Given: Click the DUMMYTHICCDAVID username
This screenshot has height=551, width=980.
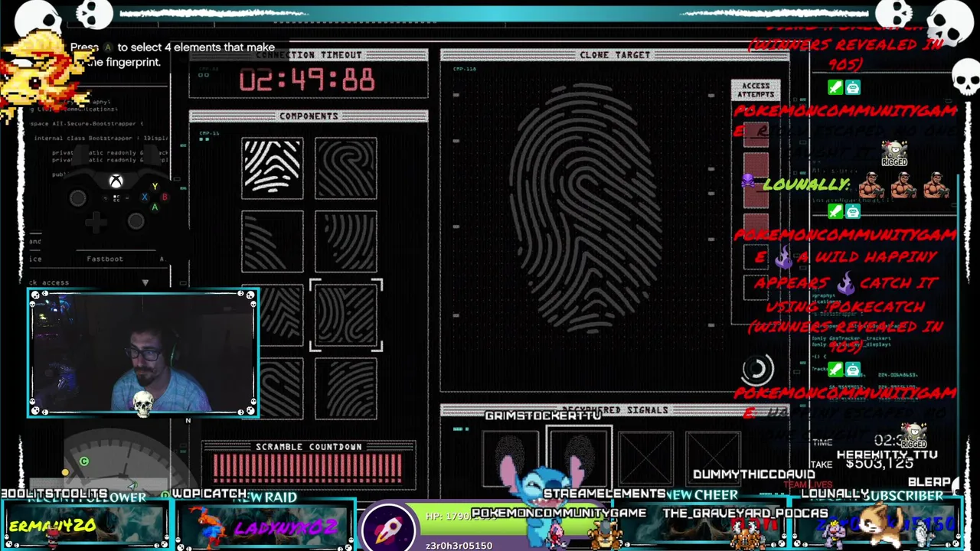Looking at the screenshot, I should [x=753, y=474].
